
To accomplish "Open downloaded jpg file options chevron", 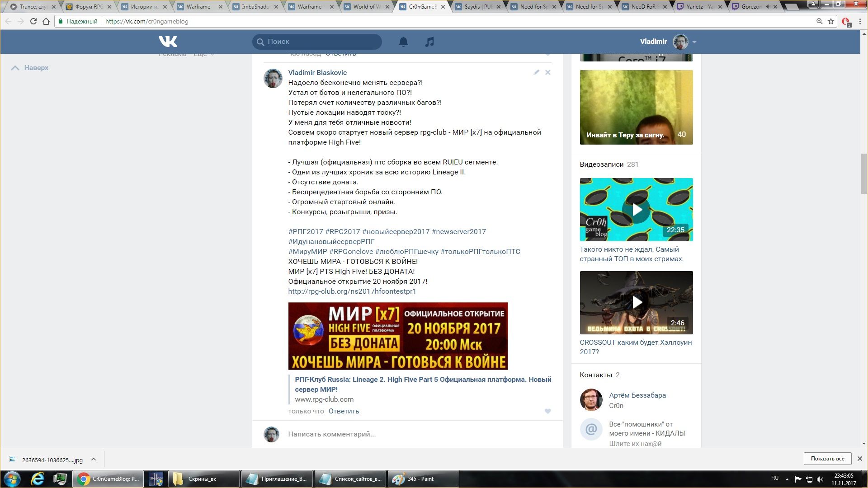I will [x=94, y=460].
